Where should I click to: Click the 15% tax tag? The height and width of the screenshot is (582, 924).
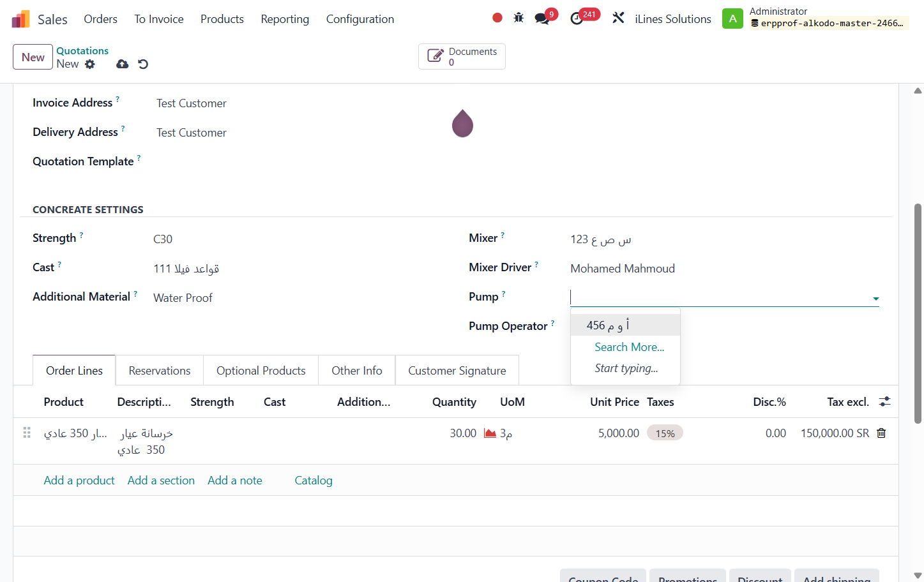(665, 433)
